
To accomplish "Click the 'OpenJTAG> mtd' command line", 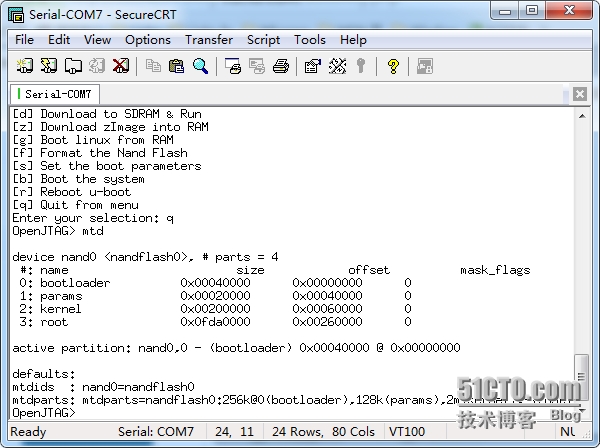I will click(58, 231).
